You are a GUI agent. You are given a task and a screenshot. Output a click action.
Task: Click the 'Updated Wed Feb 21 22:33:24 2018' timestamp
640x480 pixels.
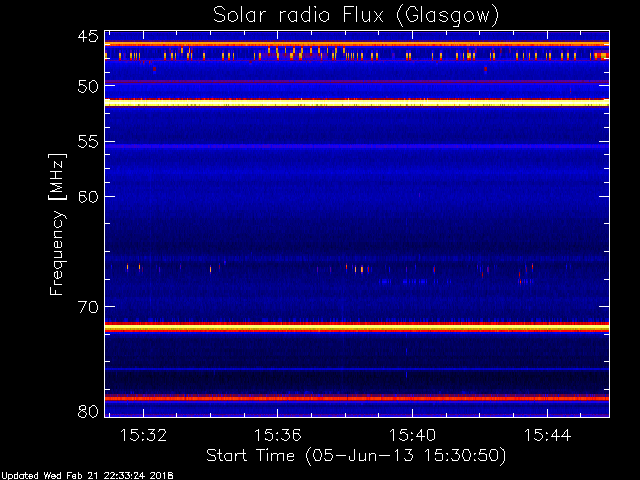click(x=87, y=476)
